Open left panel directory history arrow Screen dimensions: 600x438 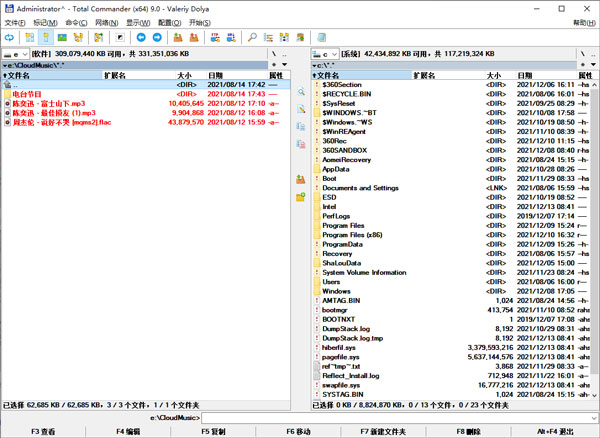tap(285, 65)
